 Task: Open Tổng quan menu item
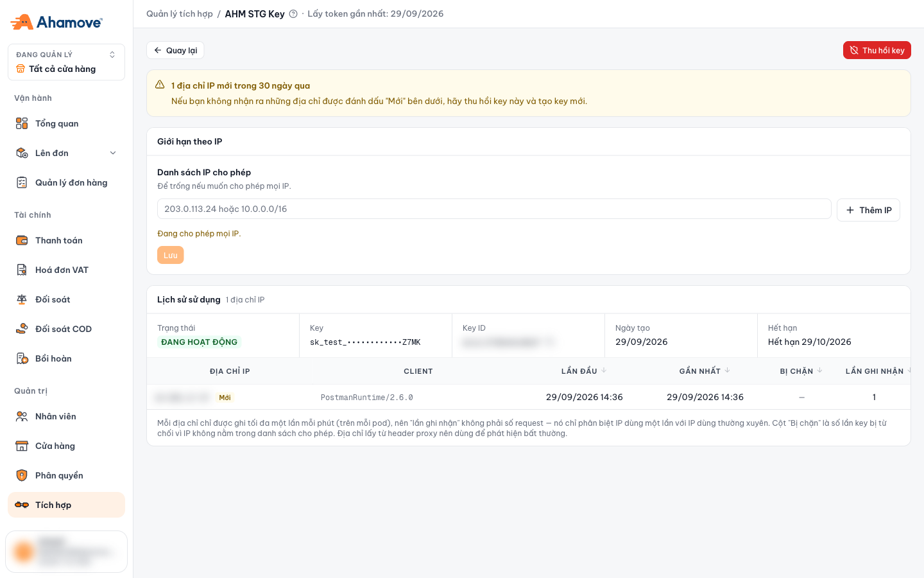pyautogui.click(x=66, y=123)
